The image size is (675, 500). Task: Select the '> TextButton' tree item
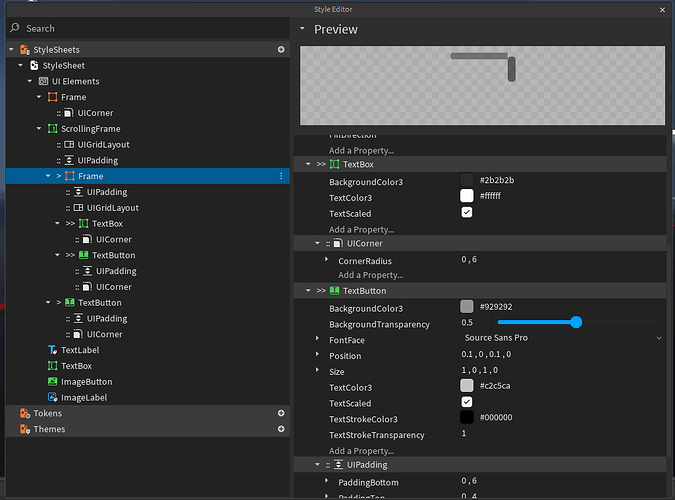point(148,303)
